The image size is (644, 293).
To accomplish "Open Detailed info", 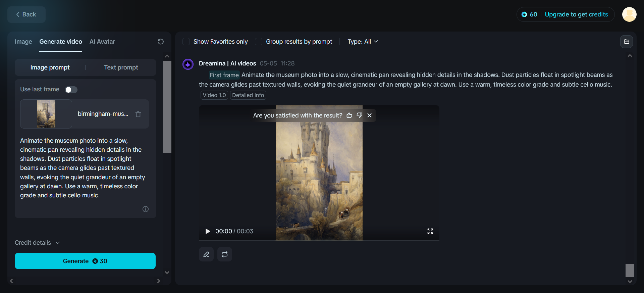I will coord(248,95).
